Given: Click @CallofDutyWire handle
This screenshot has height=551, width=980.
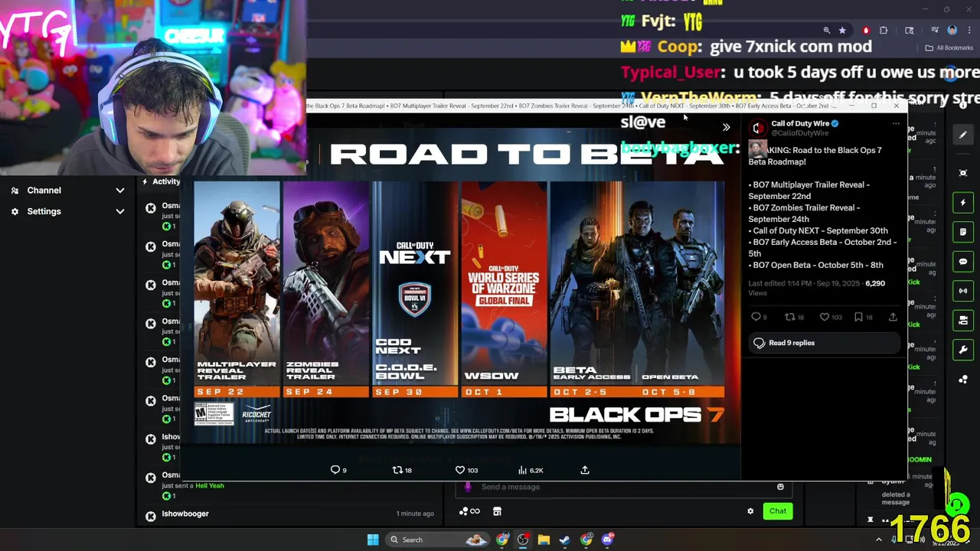Looking at the screenshot, I should click(799, 133).
